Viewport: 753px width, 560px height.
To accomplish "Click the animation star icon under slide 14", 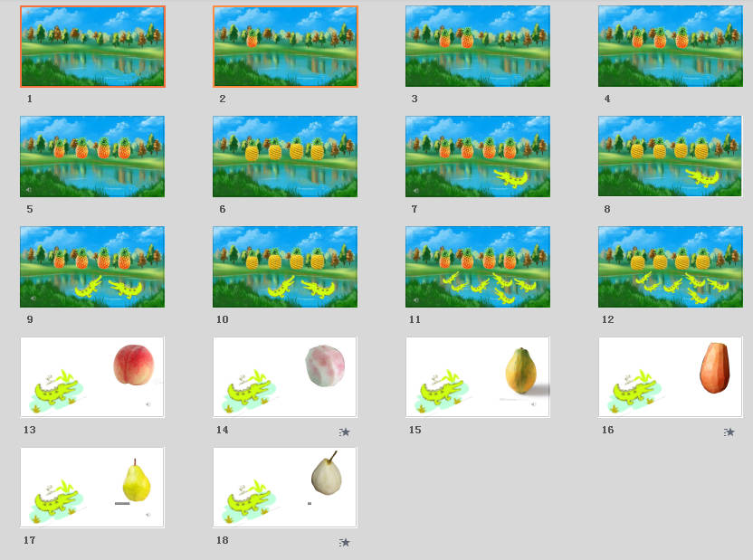I will 345,432.
